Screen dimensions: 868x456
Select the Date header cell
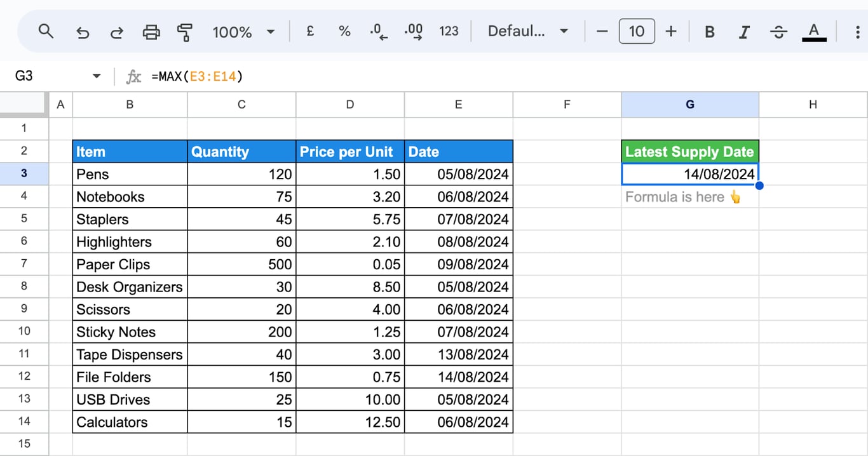click(459, 151)
